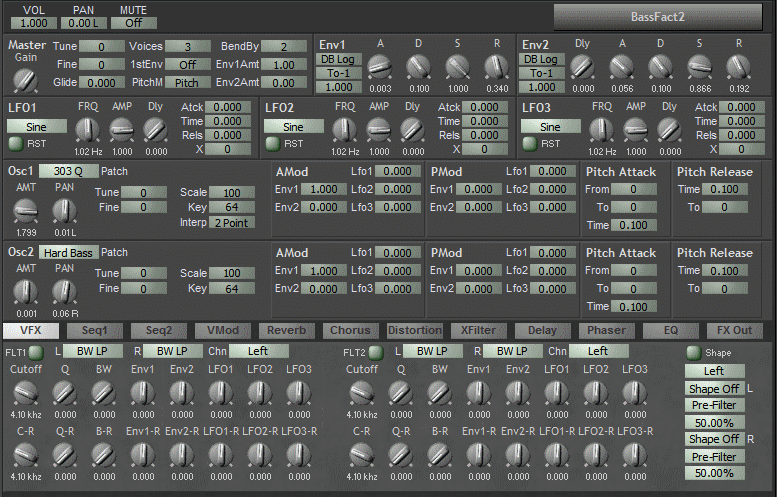The width and height of the screenshot is (777, 497).
Task: Click the Env1 Attack knob
Action: coord(380,67)
